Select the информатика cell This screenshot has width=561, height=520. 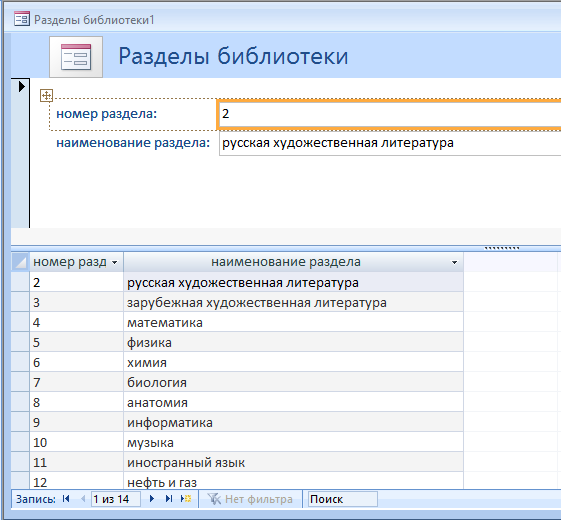[293, 423]
